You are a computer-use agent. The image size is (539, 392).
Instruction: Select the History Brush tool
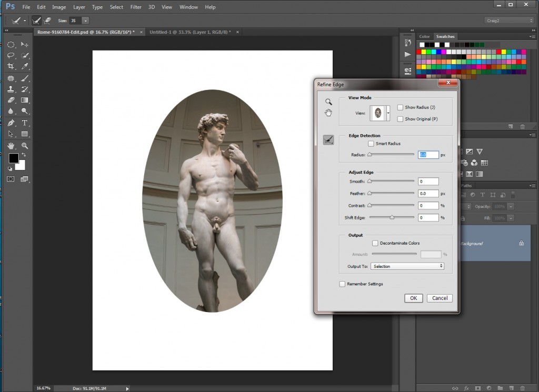click(x=24, y=89)
